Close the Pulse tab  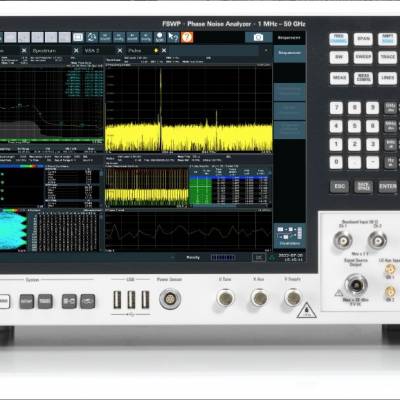pos(164,51)
